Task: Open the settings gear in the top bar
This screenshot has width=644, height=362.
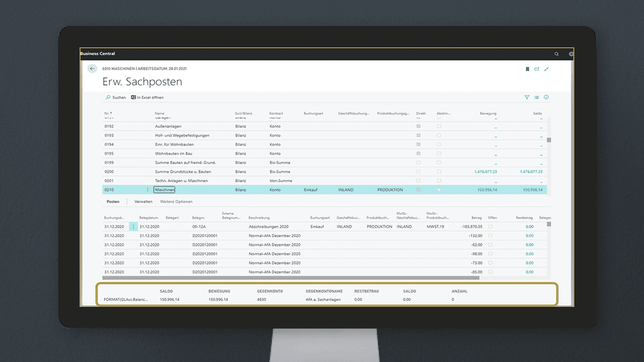Action: coord(571,54)
